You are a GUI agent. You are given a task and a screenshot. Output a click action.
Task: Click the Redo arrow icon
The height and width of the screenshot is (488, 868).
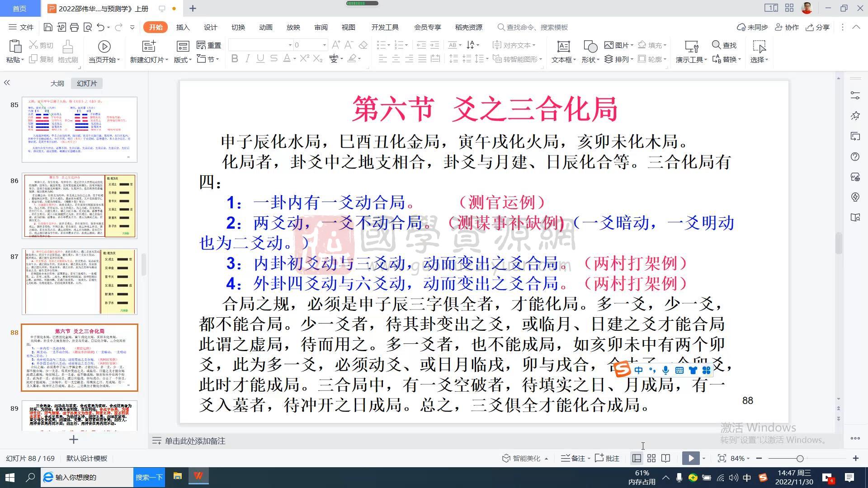pos(118,27)
